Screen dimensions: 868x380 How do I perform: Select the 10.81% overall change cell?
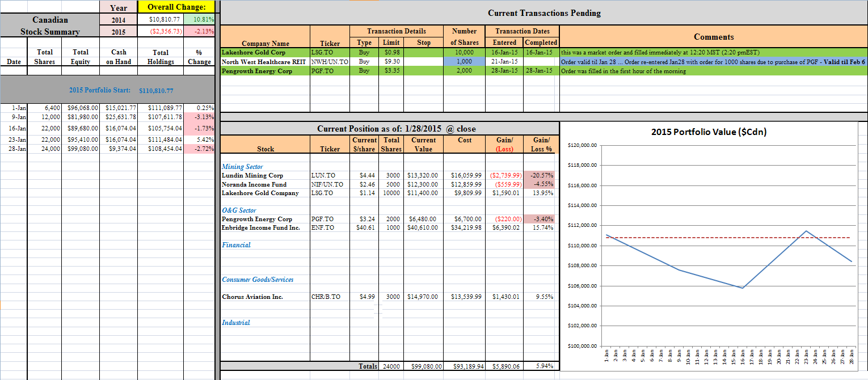click(x=200, y=20)
